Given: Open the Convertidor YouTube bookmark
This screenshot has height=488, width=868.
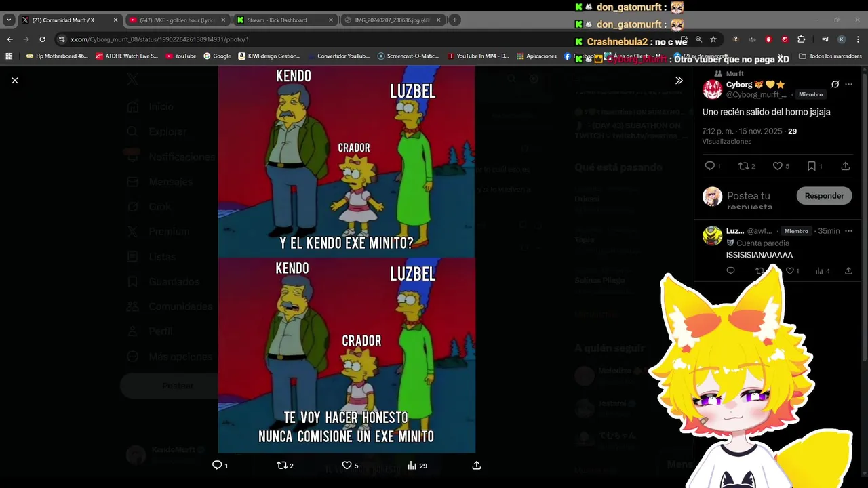Looking at the screenshot, I should pos(338,56).
